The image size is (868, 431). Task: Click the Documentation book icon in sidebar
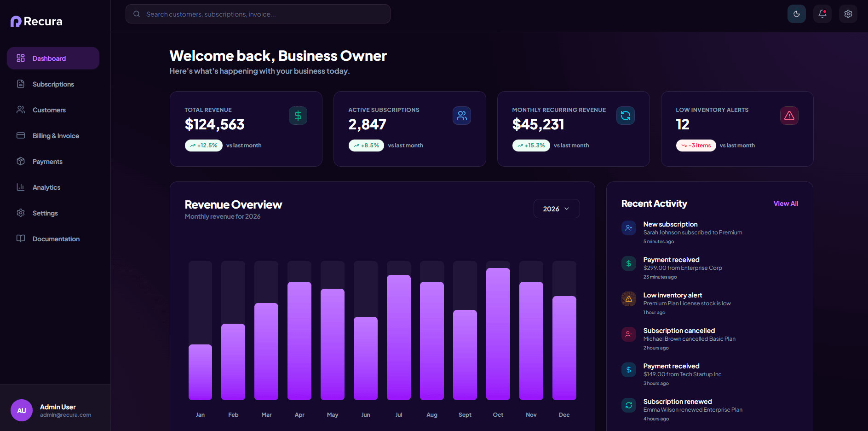pos(21,239)
